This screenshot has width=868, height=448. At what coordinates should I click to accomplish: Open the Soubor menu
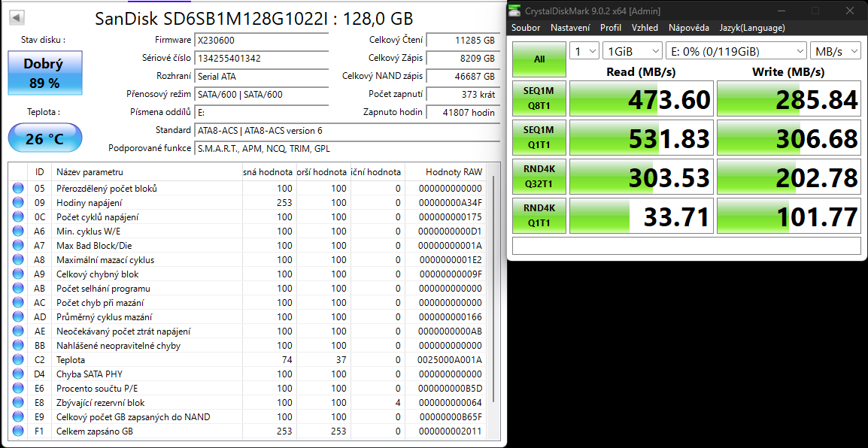[x=525, y=28]
